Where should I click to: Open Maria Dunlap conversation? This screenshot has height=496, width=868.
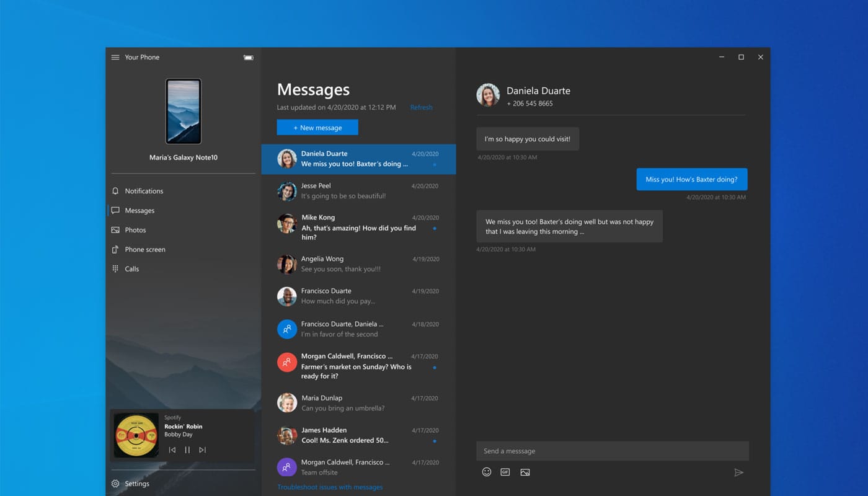[358, 403]
